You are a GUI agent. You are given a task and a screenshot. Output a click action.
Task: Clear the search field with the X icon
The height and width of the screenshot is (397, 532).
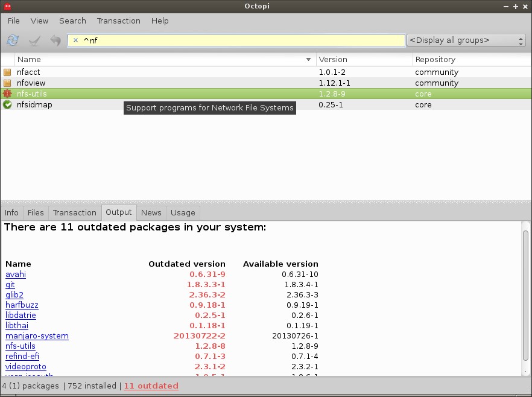pos(75,40)
